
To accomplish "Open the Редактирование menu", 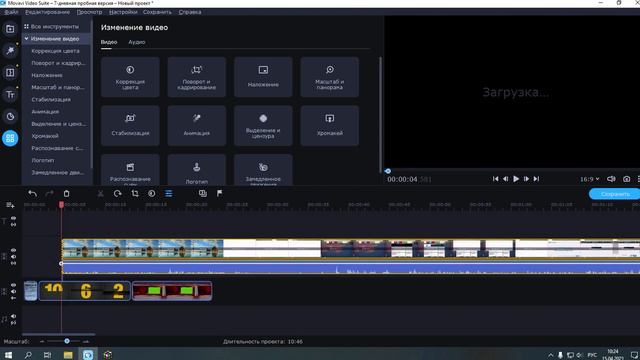I will click(47, 12).
